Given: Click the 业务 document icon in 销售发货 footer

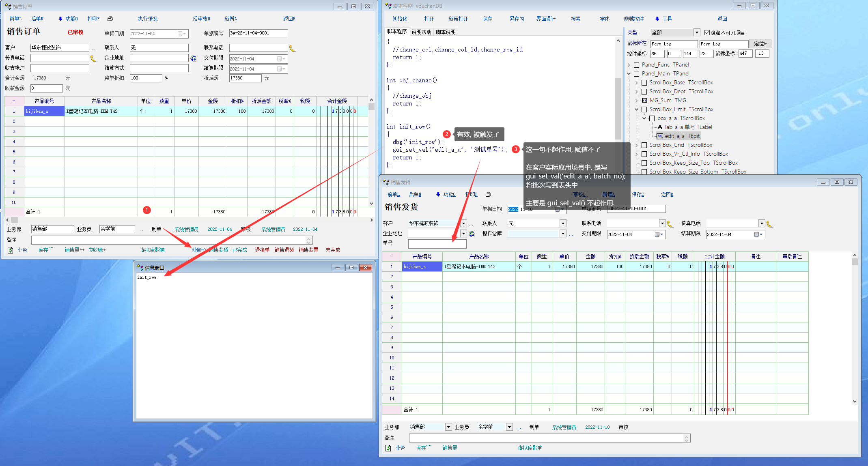Looking at the screenshot, I should pos(388,448).
